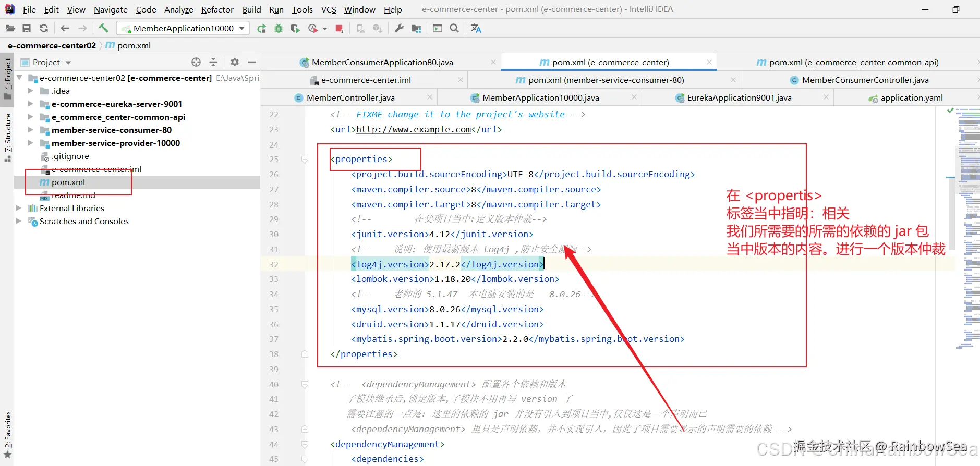The image size is (980, 466).
Task: Open Search Everywhere magnifier icon
Action: [x=454, y=28]
